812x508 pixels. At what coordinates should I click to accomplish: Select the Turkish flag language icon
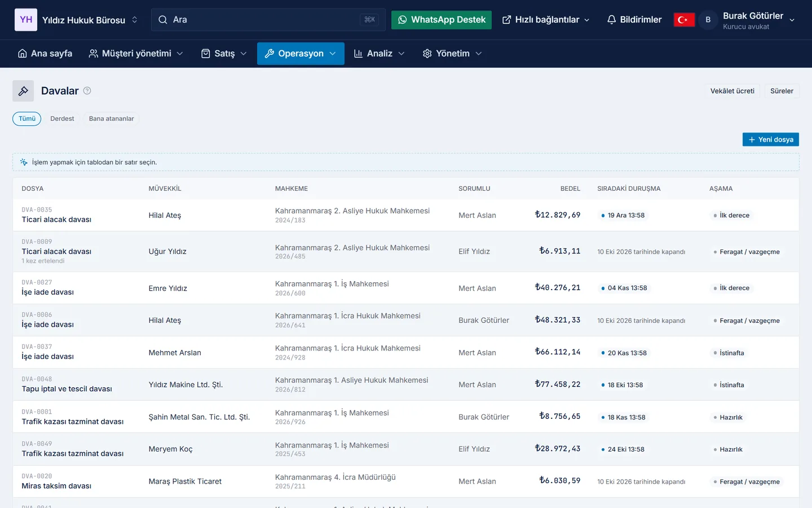coord(684,20)
